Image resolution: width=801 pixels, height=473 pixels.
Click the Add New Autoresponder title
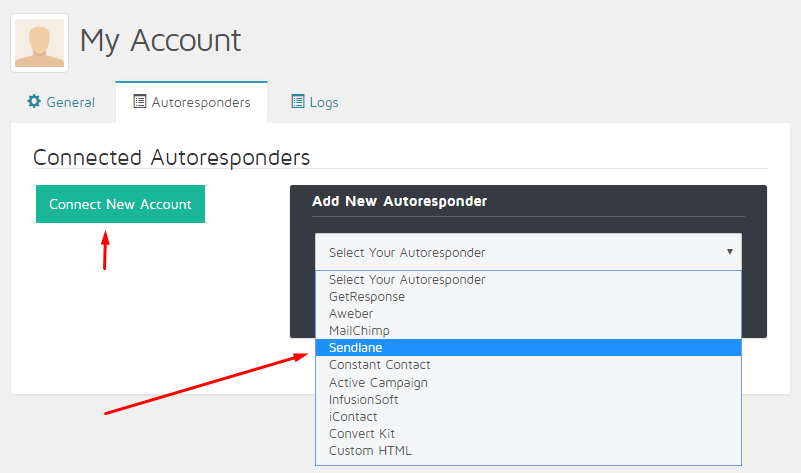tap(399, 201)
